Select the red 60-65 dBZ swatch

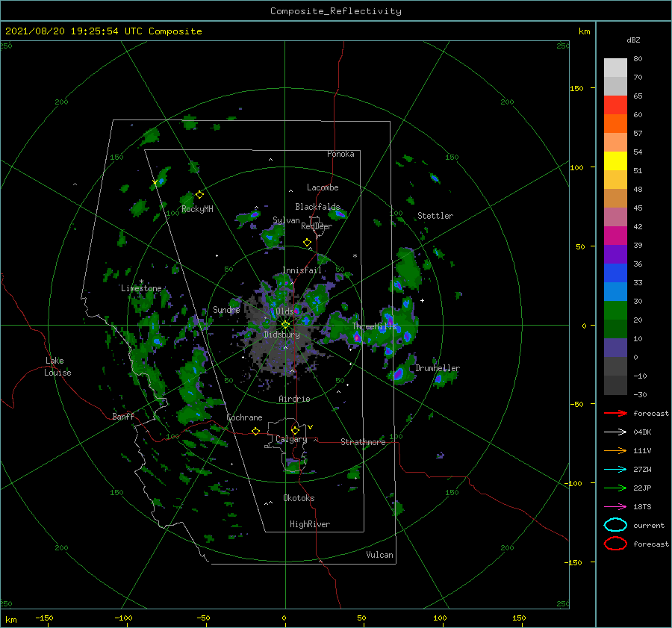(615, 105)
